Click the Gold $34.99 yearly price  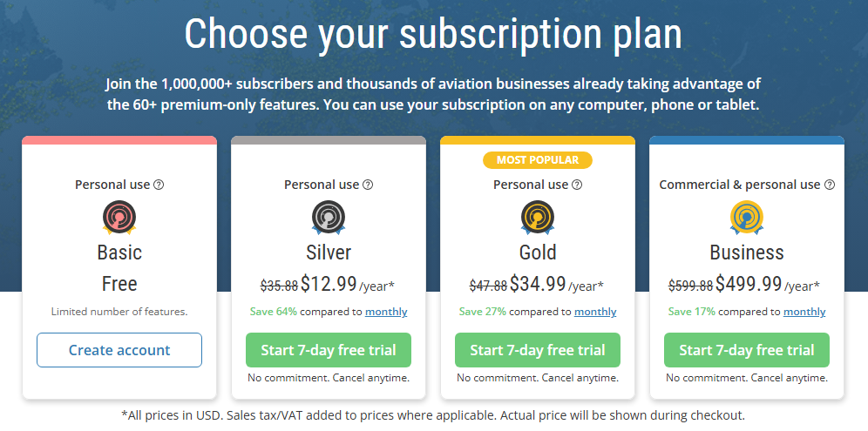coord(538,284)
